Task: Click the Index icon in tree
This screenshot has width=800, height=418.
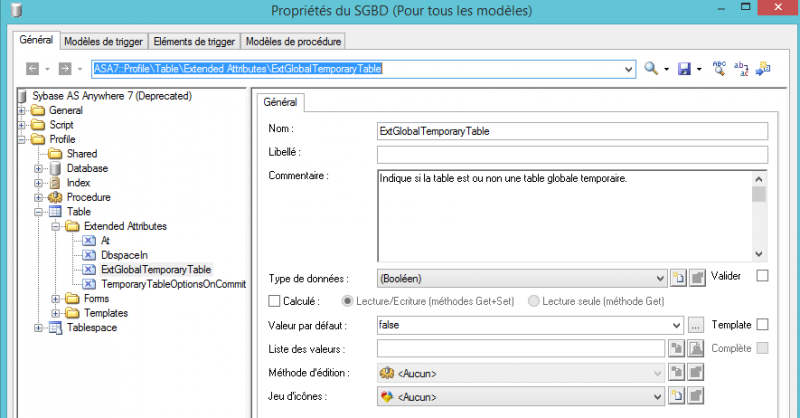Action: (55, 183)
